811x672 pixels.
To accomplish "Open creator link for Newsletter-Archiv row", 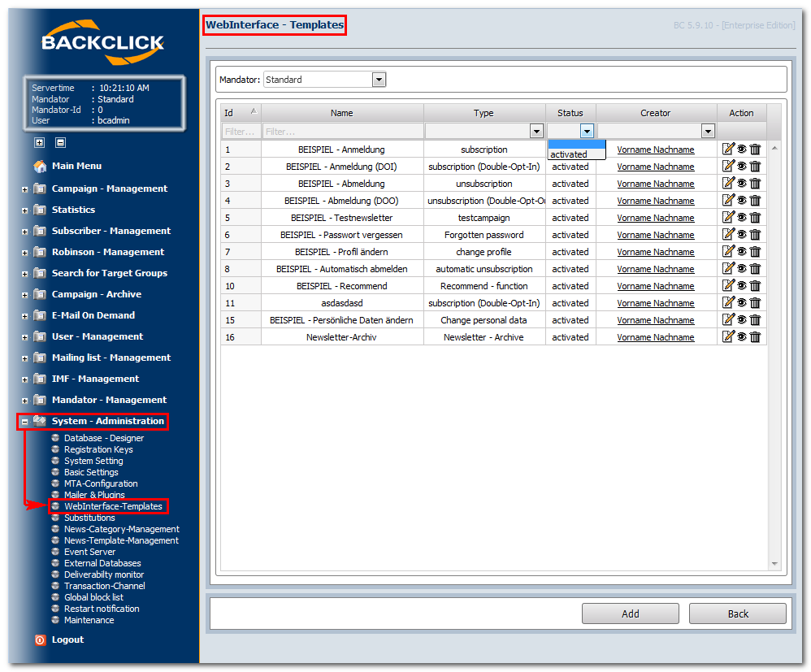I will point(655,337).
